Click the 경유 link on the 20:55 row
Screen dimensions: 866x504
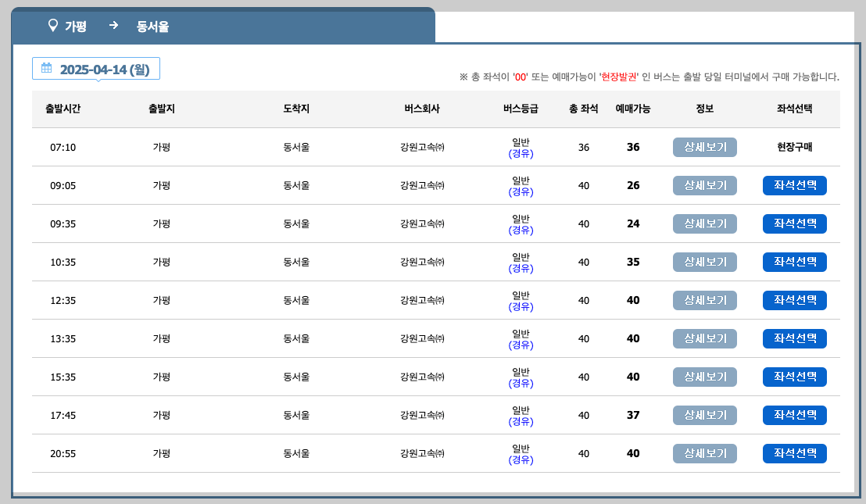coord(522,459)
